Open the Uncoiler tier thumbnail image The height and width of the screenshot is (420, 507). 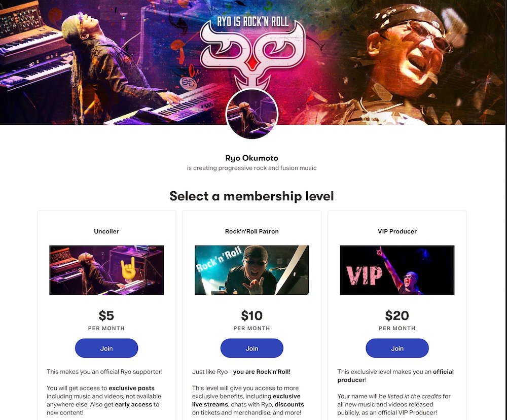(x=106, y=270)
